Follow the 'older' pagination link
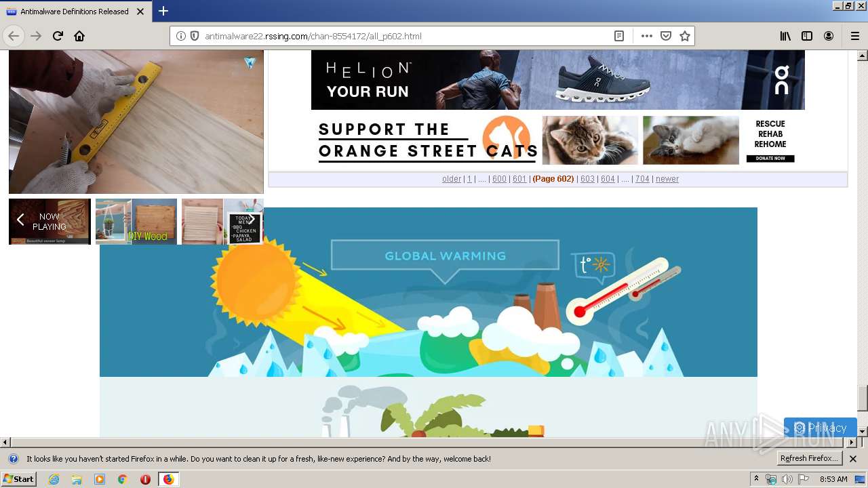The height and width of the screenshot is (488, 868). tap(452, 179)
